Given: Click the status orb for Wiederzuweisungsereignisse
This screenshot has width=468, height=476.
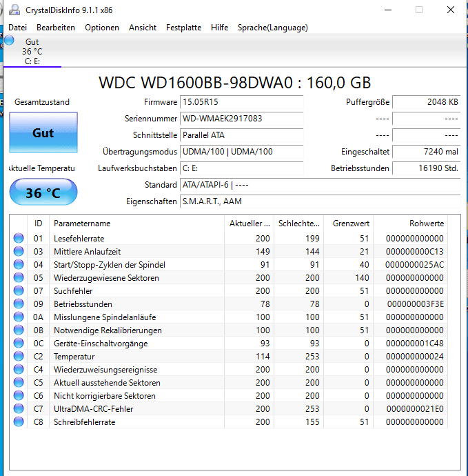Looking at the screenshot, I should coord(19,369).
